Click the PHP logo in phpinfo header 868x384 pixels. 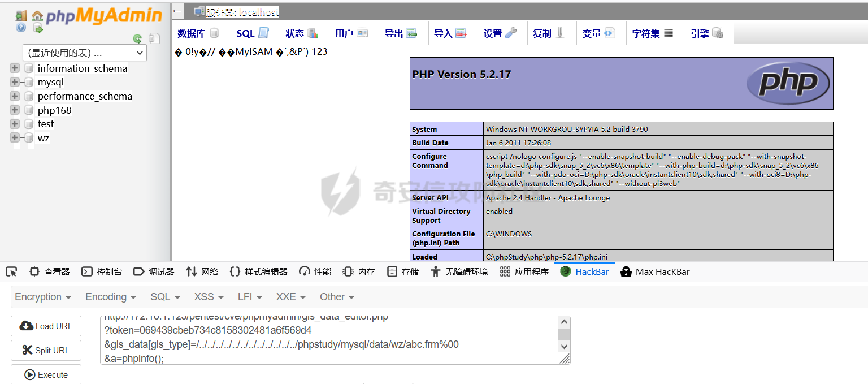(788, 83)
